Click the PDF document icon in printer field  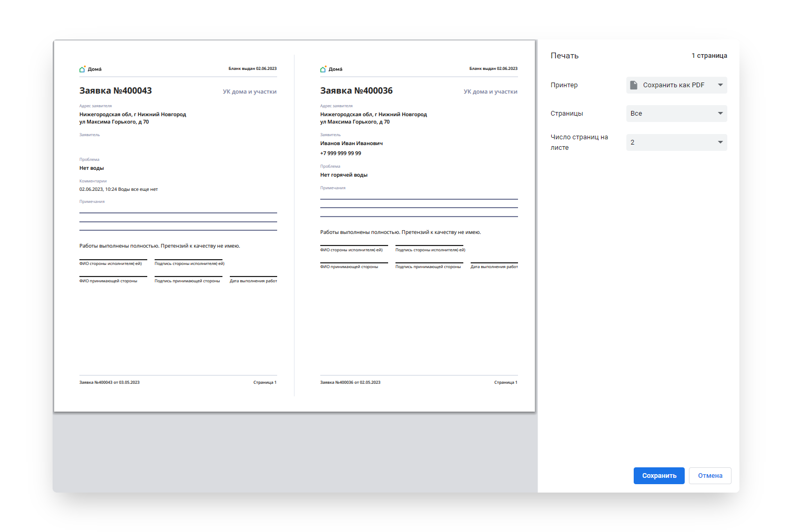pyautogui.click(x=634, y=85)
